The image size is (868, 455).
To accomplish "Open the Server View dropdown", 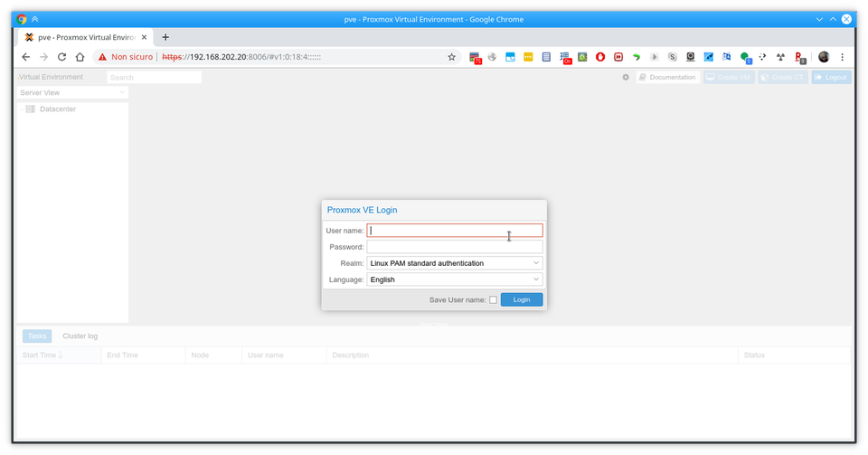I will (72, 92).
